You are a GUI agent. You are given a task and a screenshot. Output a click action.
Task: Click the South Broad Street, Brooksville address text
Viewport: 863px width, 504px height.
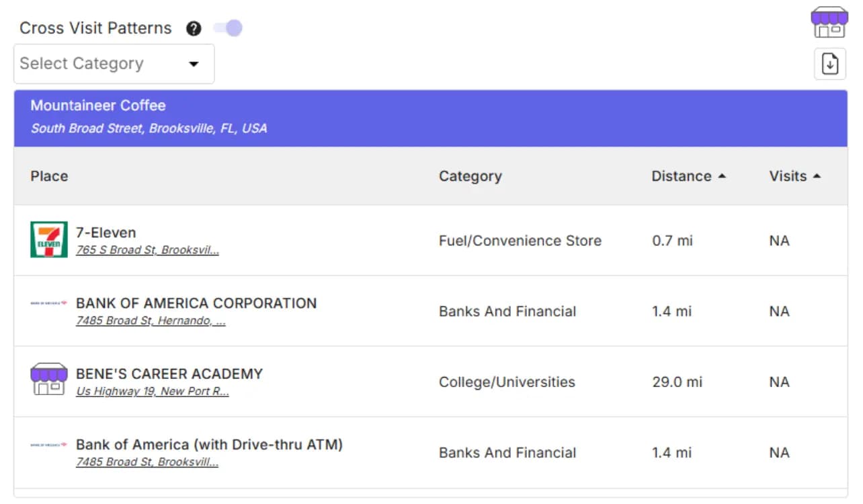(x=149, y=128)
